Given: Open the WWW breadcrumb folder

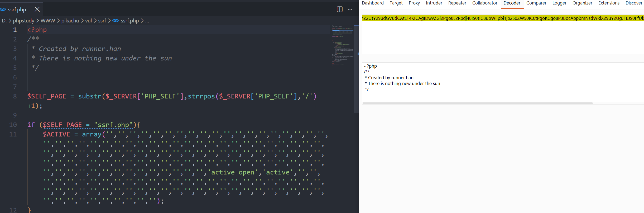Looking at the screenshot, I should [x=48, y=21].
